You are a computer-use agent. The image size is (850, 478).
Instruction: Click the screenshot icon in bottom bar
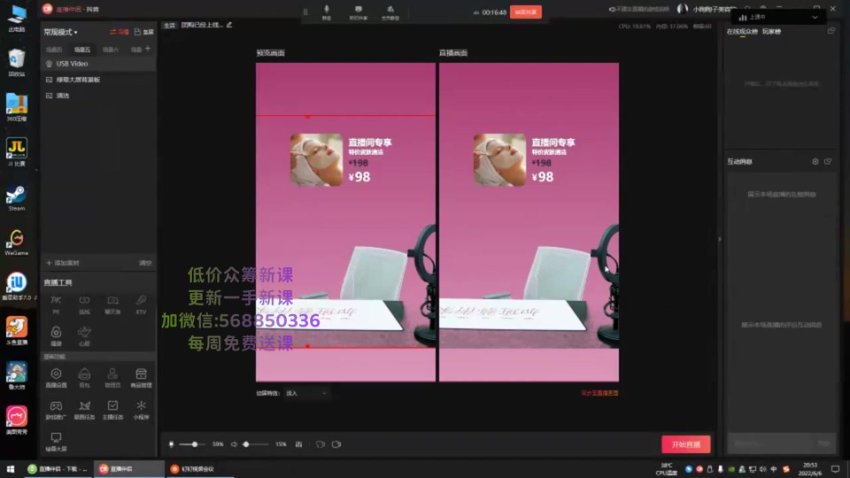click(320, 444)
